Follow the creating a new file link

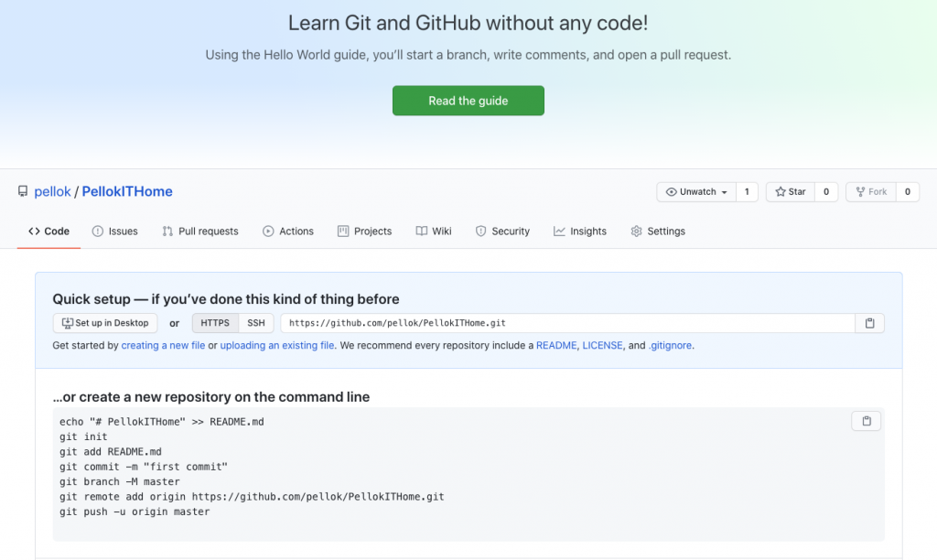pos(163,346)
